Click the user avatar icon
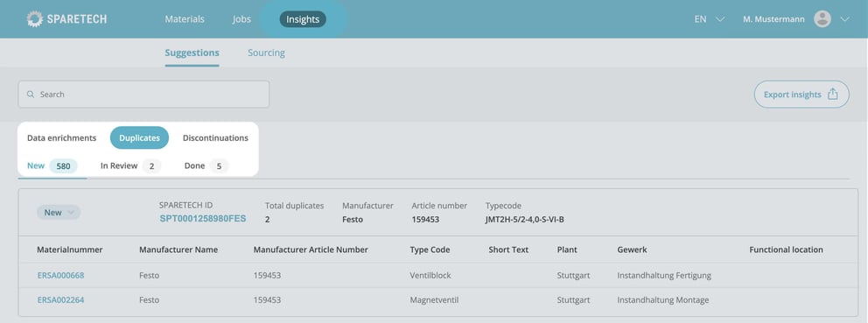Screen dimensions: 868x323 click(x=822, y=19)
